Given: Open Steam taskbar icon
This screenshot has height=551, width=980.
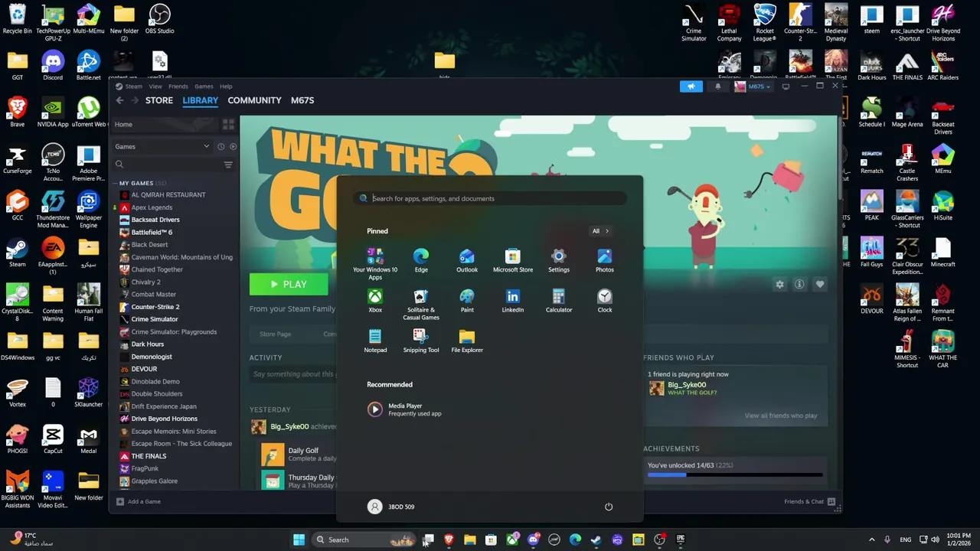Looking at the screenshot, I should coord(596,540).
